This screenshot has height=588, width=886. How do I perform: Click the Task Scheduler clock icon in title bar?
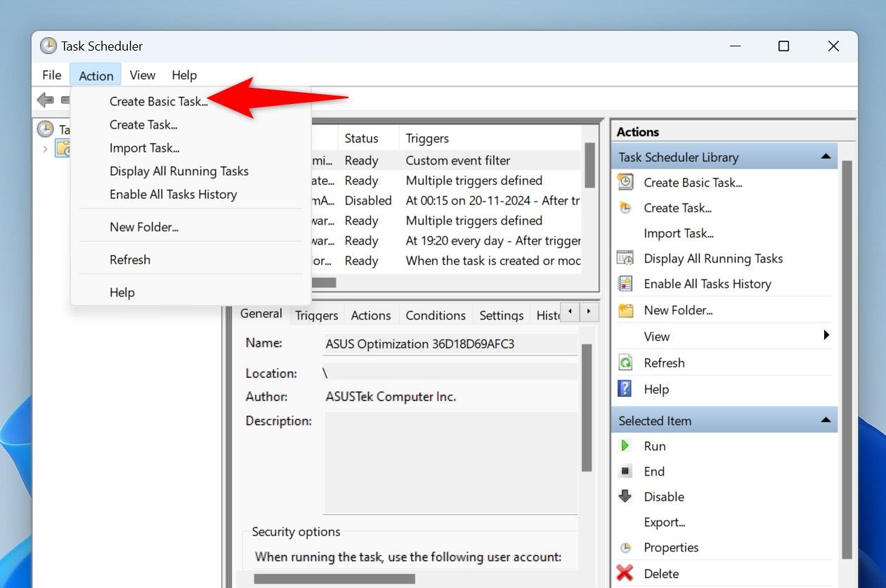(x=48, y=46)
